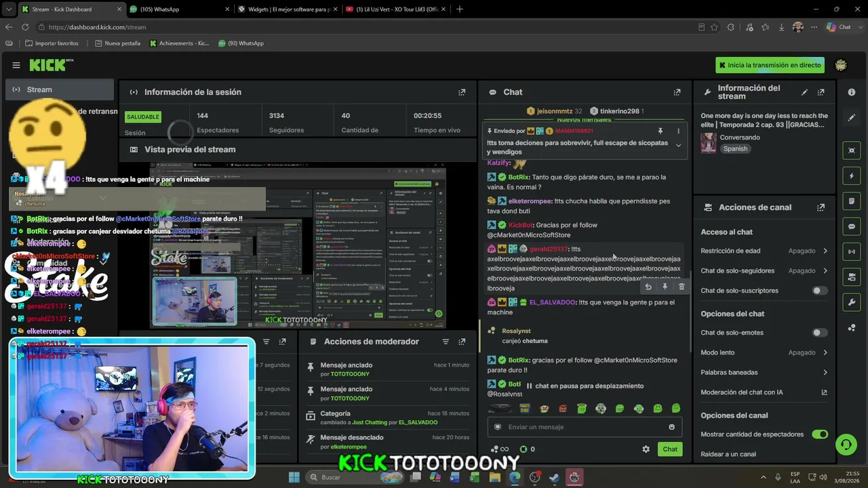Click the tinkerino298 leaderboard name

tap(619, 111)
